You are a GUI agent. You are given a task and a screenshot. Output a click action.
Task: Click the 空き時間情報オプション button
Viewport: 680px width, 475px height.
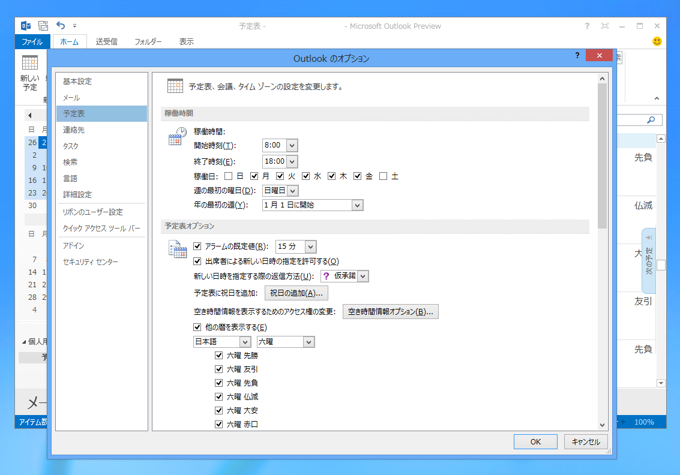coord(390,312)
